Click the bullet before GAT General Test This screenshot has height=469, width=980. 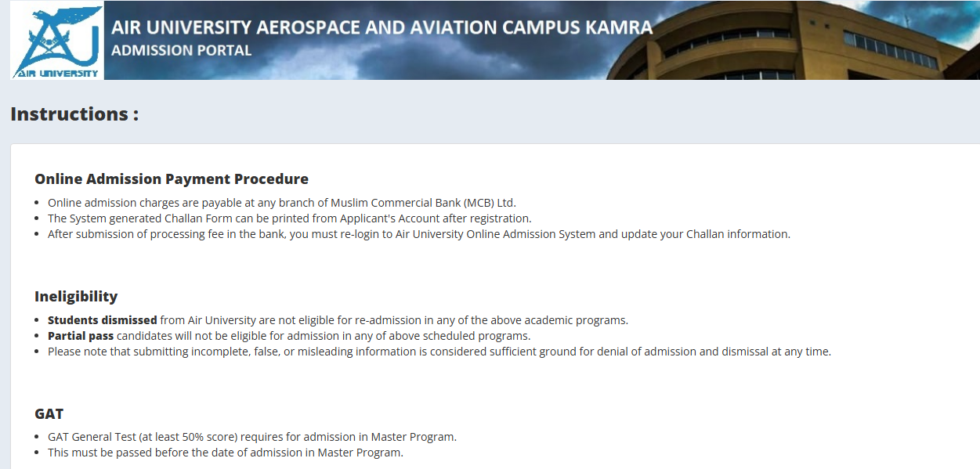click(x=38, y=437)
